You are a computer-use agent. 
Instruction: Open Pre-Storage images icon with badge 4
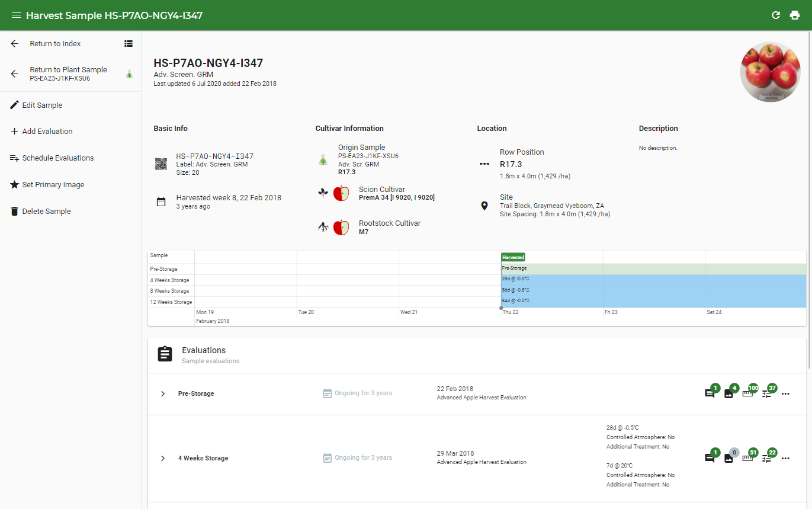point(728,393)
